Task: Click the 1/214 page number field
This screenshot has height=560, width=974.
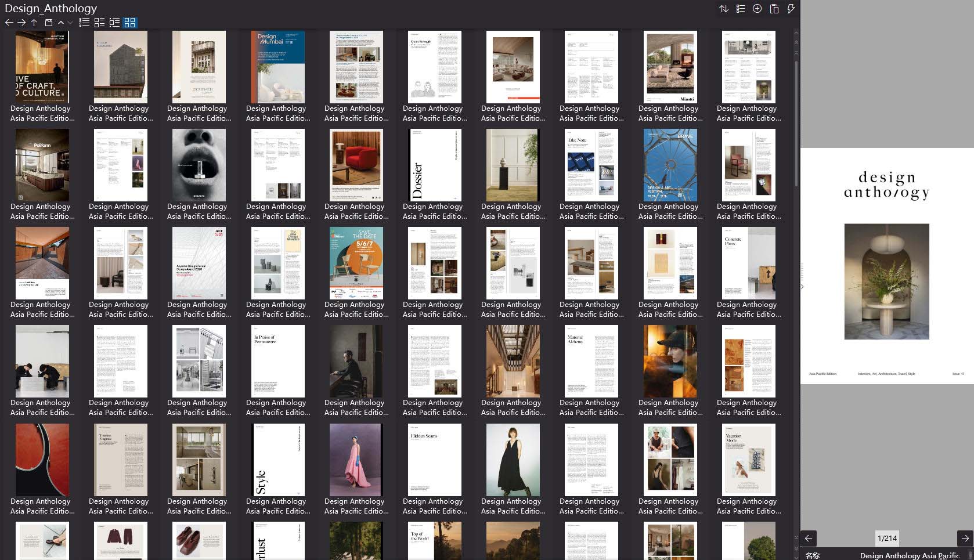Action: (x=887, y=539)
